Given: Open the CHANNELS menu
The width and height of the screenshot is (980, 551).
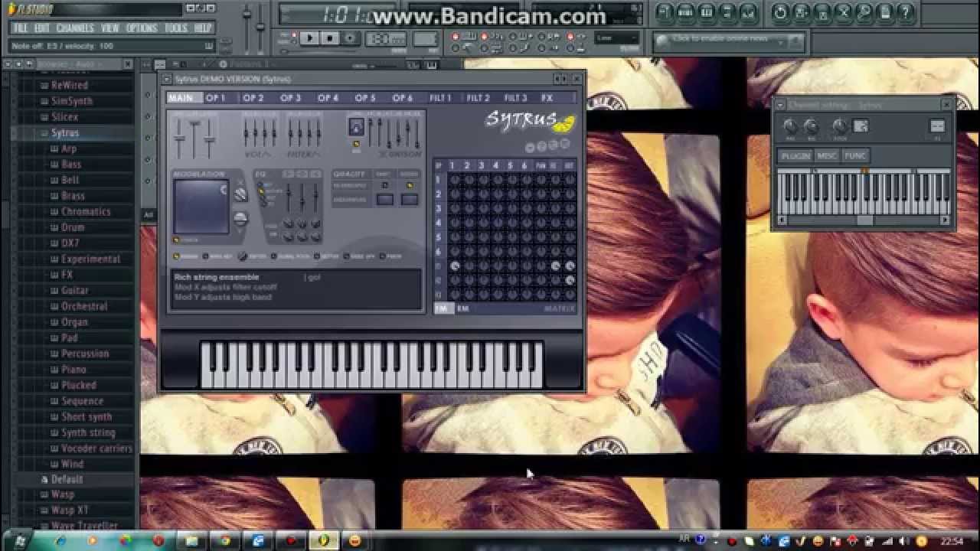Looking at the screenshot, I should (75, 28).
